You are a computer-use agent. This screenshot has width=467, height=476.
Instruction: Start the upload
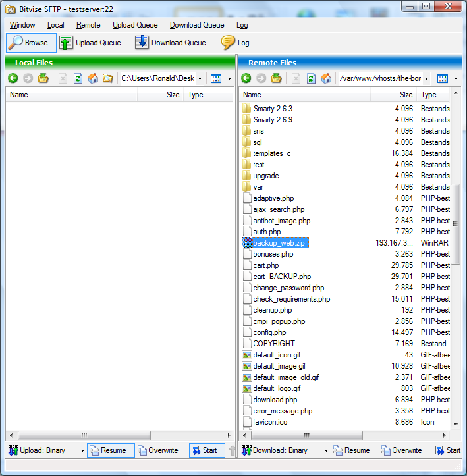[x=207, y=450]
